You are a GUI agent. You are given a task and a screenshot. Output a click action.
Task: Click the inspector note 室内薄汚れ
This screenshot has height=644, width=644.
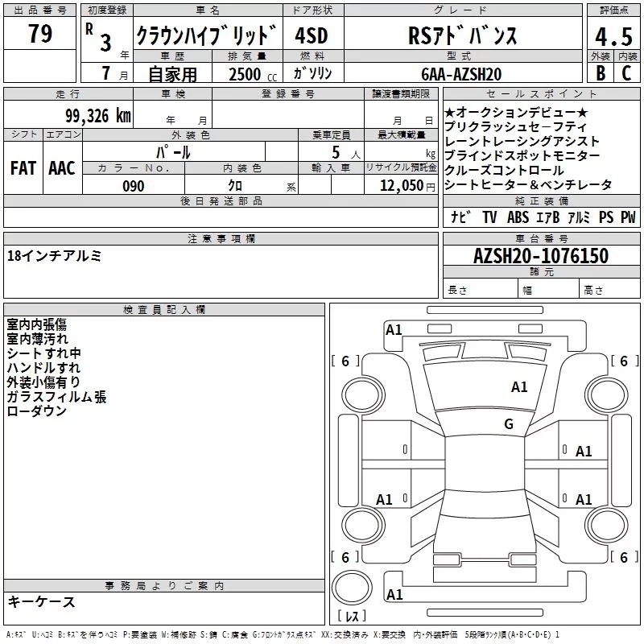37,339
